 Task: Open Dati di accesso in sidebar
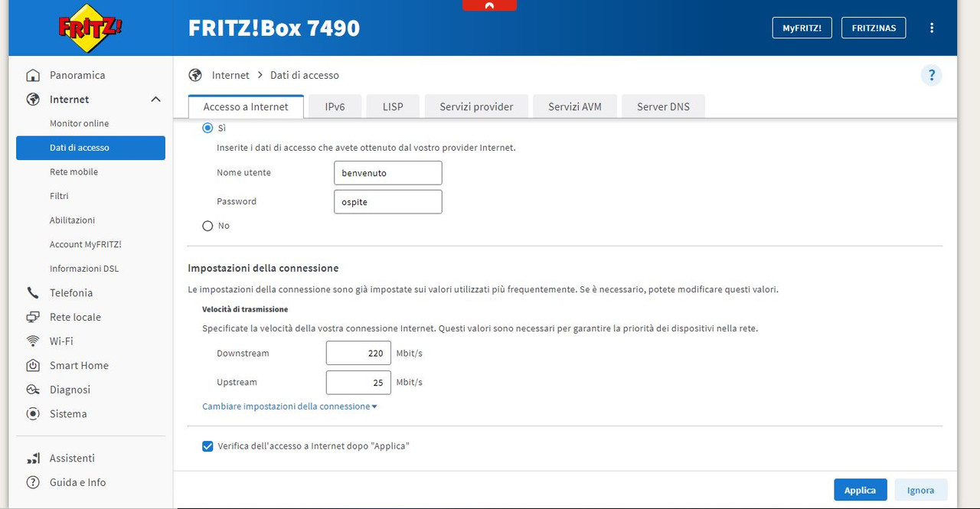coord(90,148)
